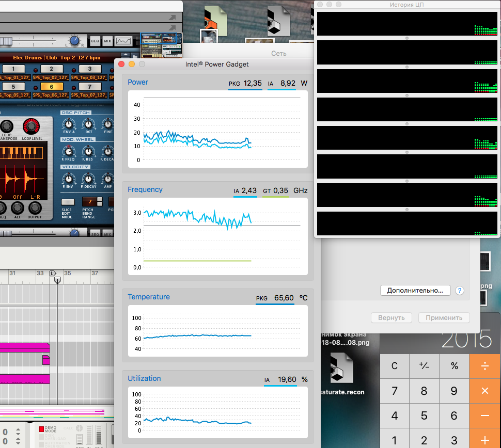Click the Velocity F. ENV knob
Viewport: 501px width, 448px height.
pyautogui.click(x=68, y=179)
